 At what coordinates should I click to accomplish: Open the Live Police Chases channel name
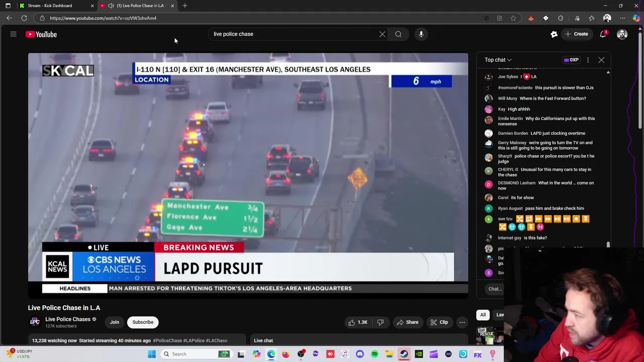(68, 319)
